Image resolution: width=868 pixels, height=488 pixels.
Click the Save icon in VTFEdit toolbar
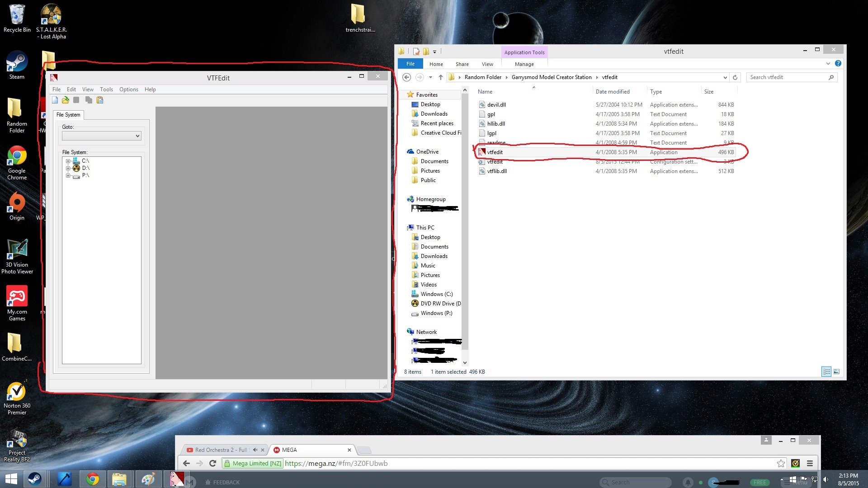tap(76, 100)
